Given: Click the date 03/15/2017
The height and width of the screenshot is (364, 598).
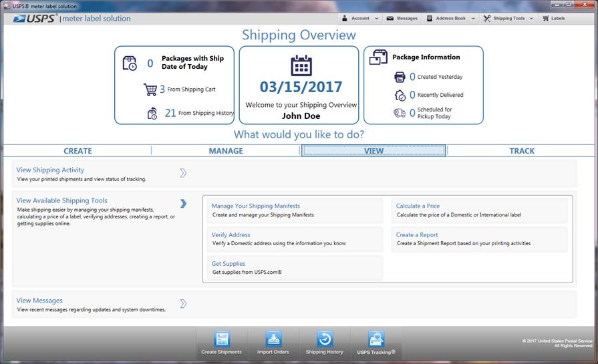Looking at the screenshot, I should click(x=301, y=87).
